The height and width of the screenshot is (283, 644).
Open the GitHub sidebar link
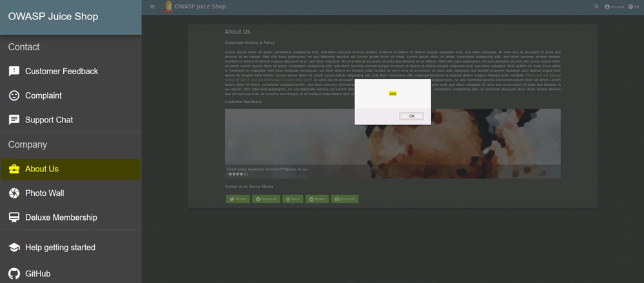click(x=71, y=273)
